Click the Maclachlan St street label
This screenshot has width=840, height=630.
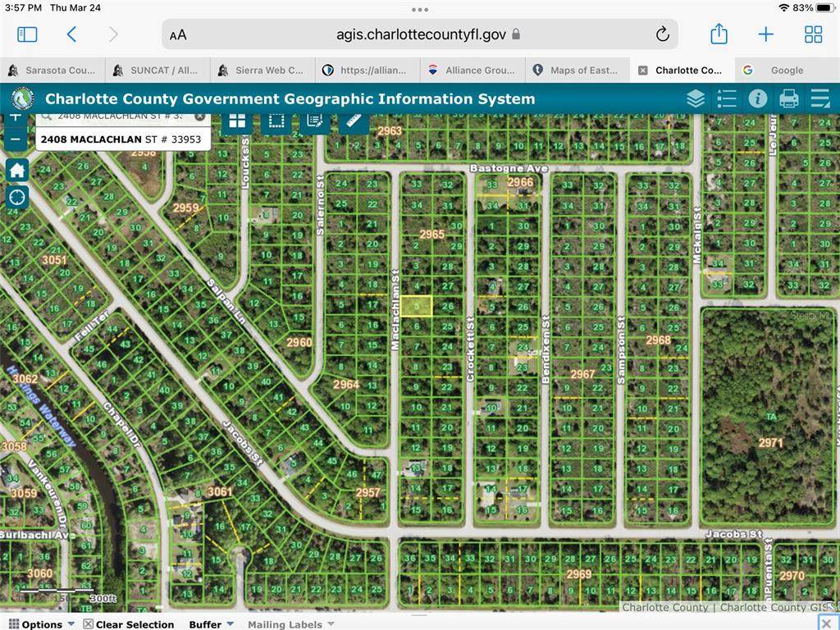[395, 310]
